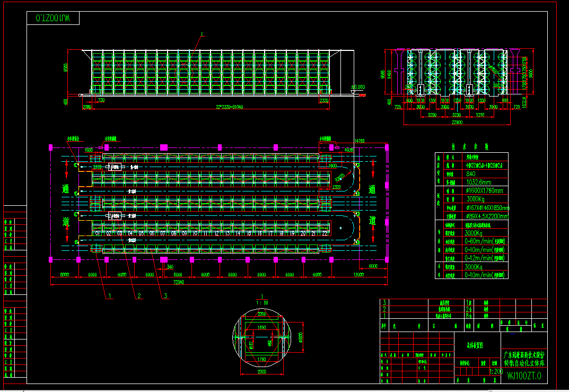Select the 1032.6mm value in parameters table
569x392 pixels.
479,182
